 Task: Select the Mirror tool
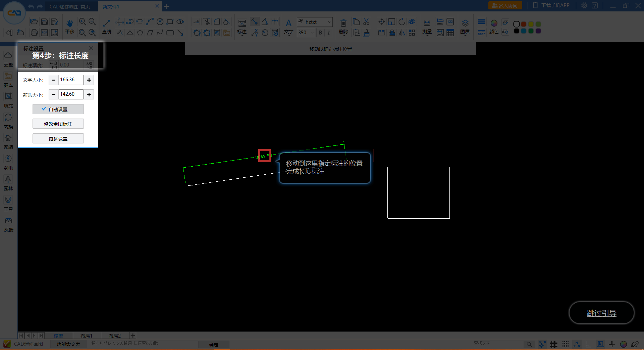[x=402, y=33]
